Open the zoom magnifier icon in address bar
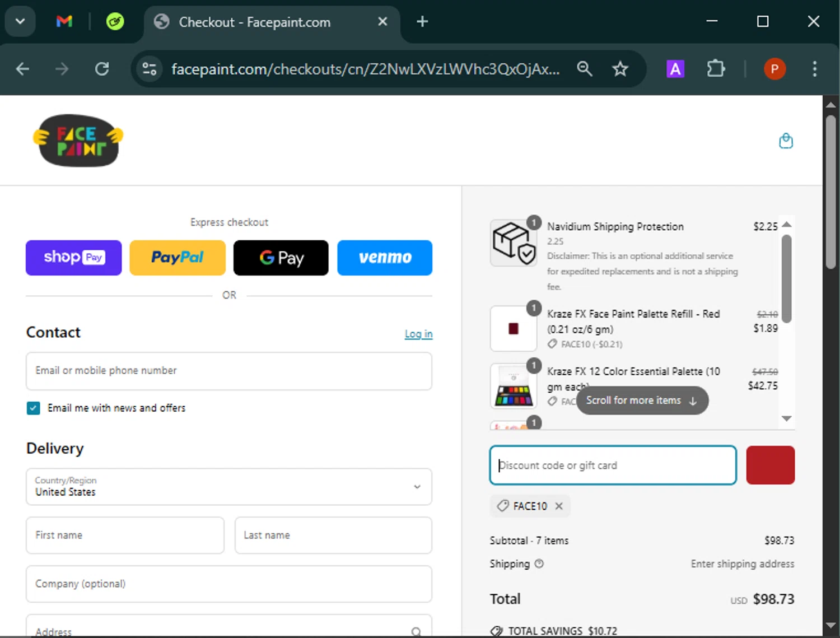This screenshot has height=638, width=840. coord(585,69)
